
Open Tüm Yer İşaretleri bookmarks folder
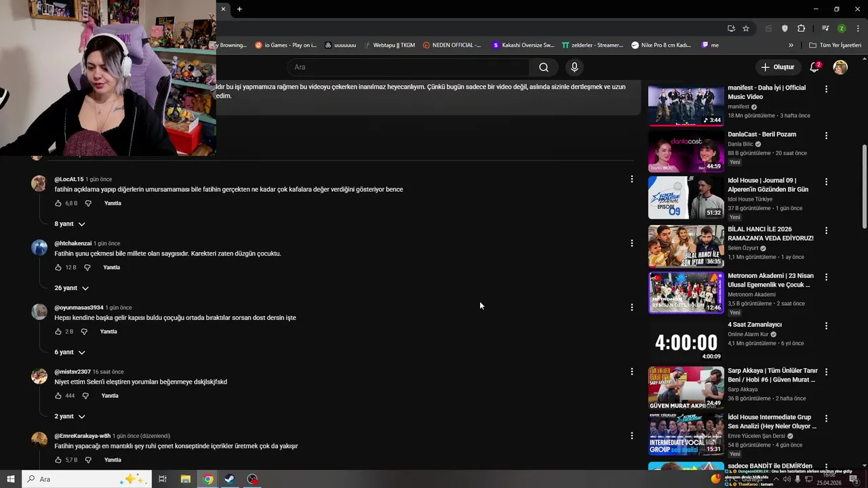(x=835, y=45)
